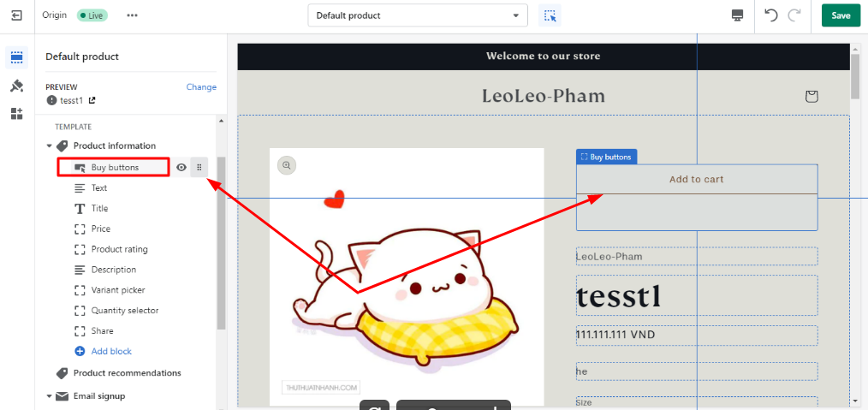Open Theme settings paintbrush icon

(16, 86)
